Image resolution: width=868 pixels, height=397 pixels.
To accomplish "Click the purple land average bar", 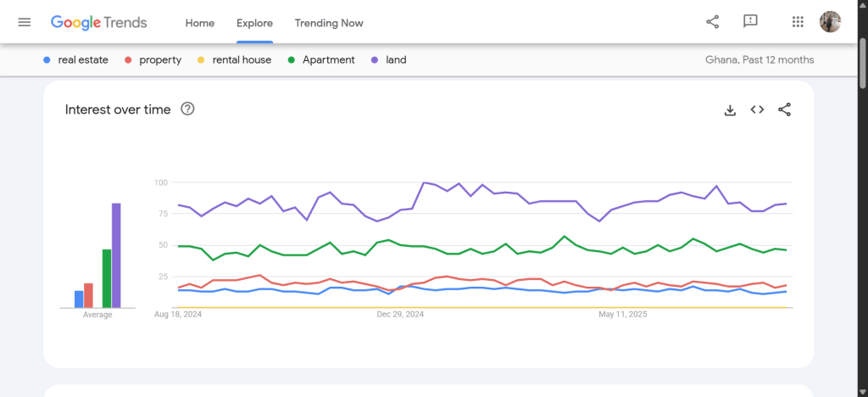I will pyautogui.click(x=116, y=255).
